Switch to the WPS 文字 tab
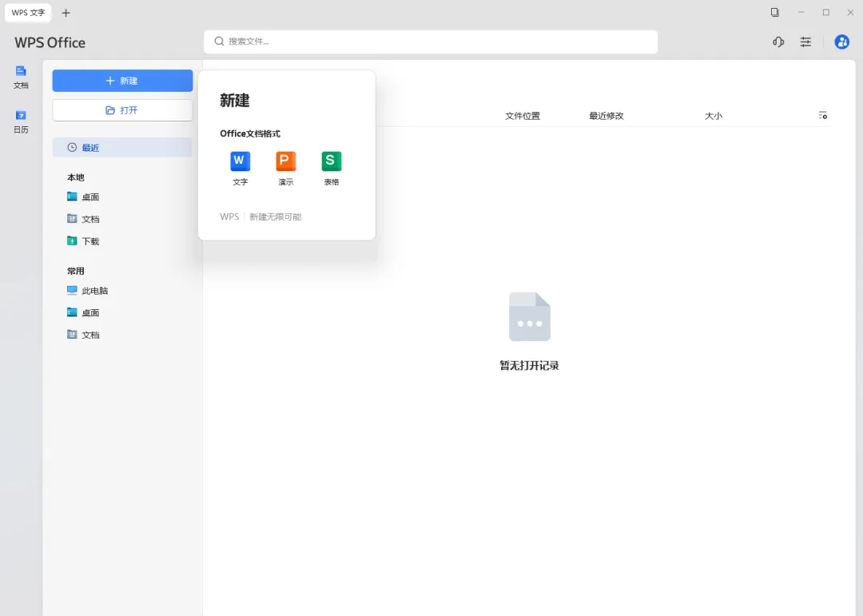This screenshot has height=616, width=863. (28, 13)
